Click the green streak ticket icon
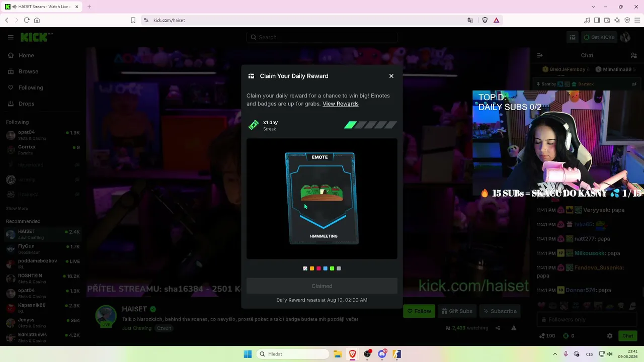 (x=254, y=125)
